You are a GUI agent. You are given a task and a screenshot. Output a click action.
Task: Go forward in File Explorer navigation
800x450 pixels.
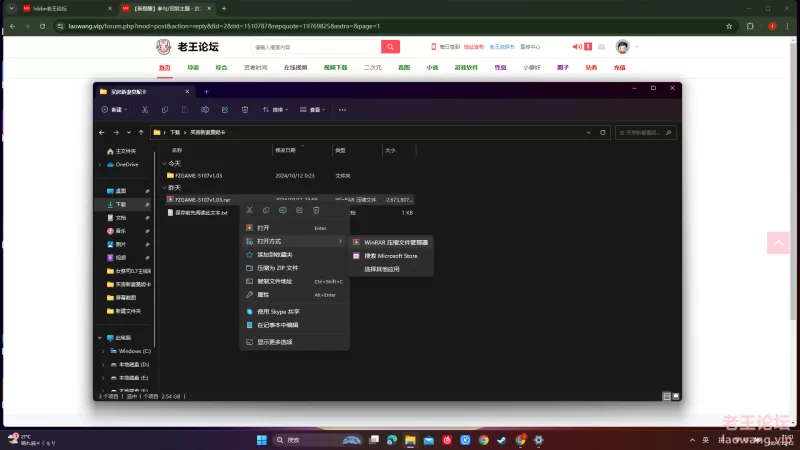click(x=116, y=133)
